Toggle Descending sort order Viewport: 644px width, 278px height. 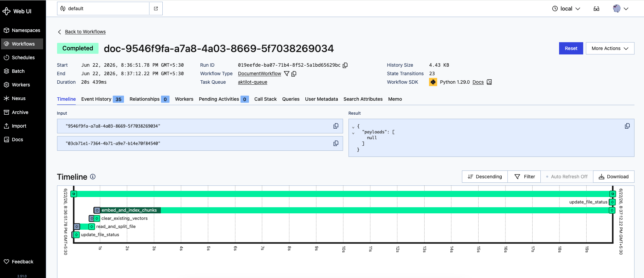[x=485, y=177]
